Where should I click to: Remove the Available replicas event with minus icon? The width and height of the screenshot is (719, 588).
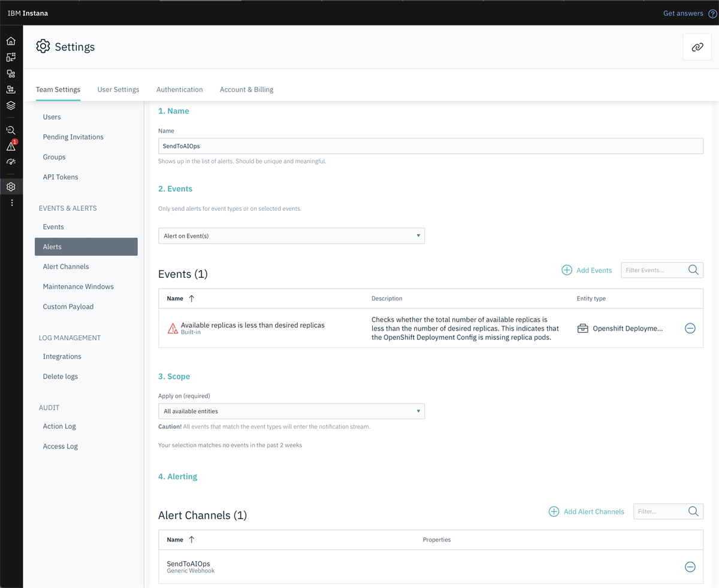coord(690,328)
